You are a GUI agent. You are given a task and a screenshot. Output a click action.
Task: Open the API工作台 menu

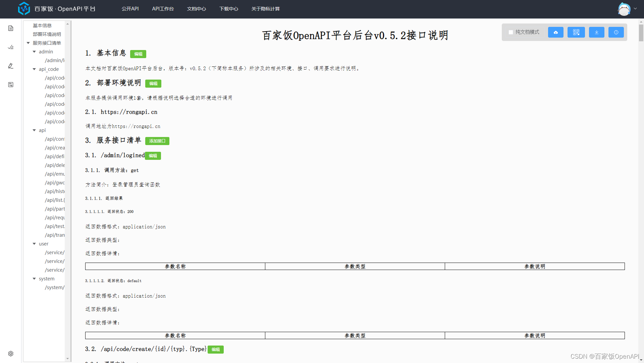[x=163, y=9]
